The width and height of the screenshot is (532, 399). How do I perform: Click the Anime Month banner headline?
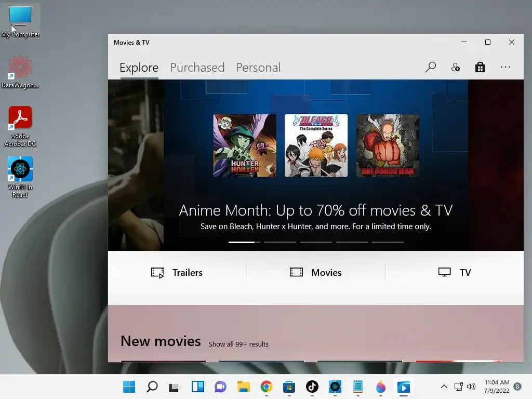(x=316, y=210)
